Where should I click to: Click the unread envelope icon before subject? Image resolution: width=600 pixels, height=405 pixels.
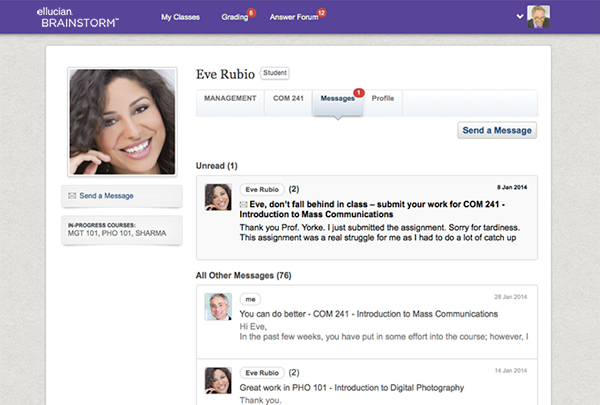click(x=243, y=205)
